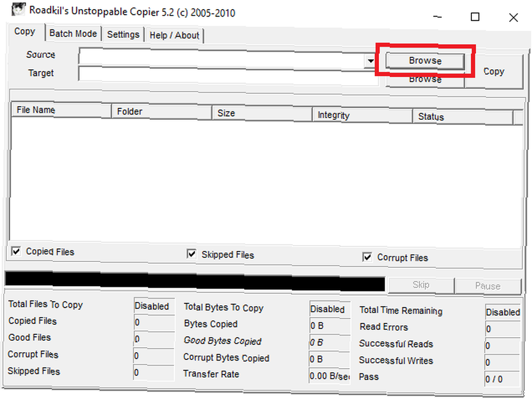Click the Bytes Copied value 0 B
532x400 pixels.
click(x=329, y=325)
